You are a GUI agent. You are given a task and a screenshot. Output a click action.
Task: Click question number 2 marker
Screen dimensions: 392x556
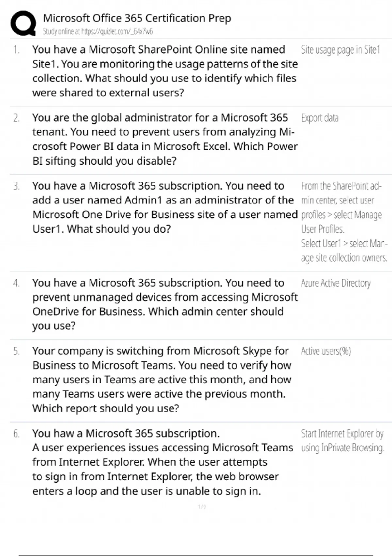[x=16, y=118]
